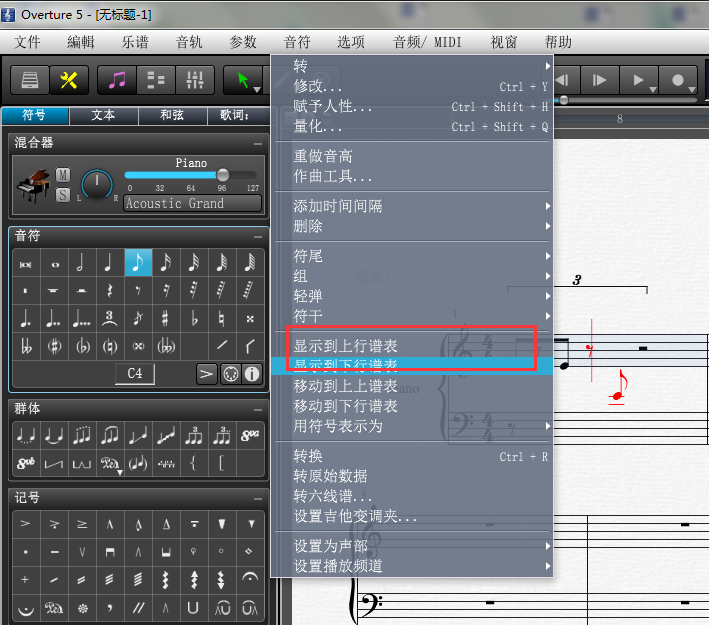Click the pink music notes toolbar icon

[x=117, y=80]
